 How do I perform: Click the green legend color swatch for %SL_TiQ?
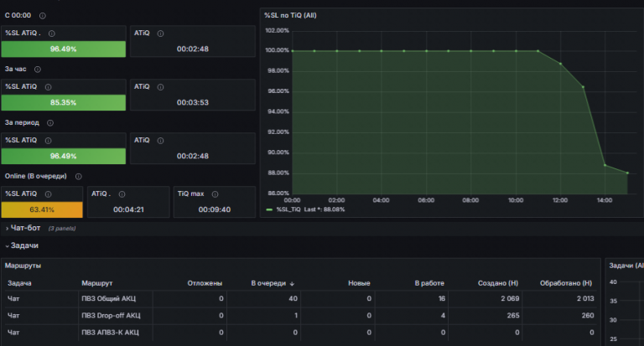269,209
